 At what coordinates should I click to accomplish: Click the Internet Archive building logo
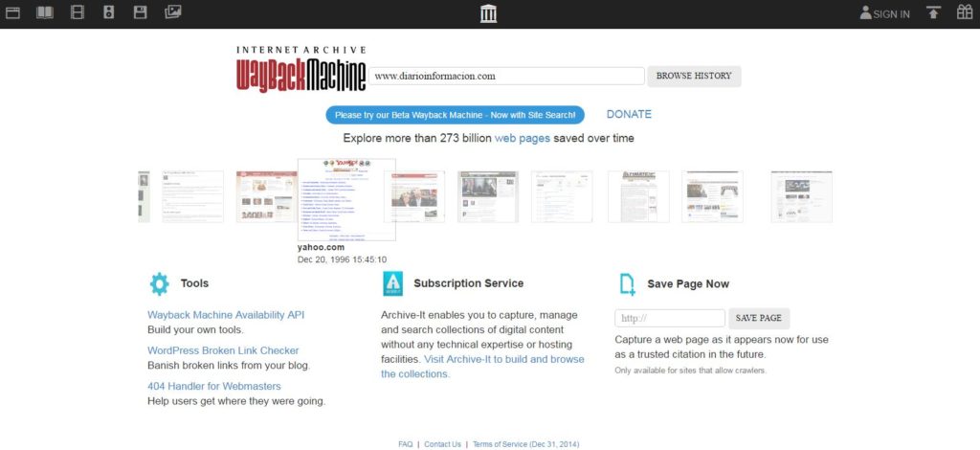489,13
